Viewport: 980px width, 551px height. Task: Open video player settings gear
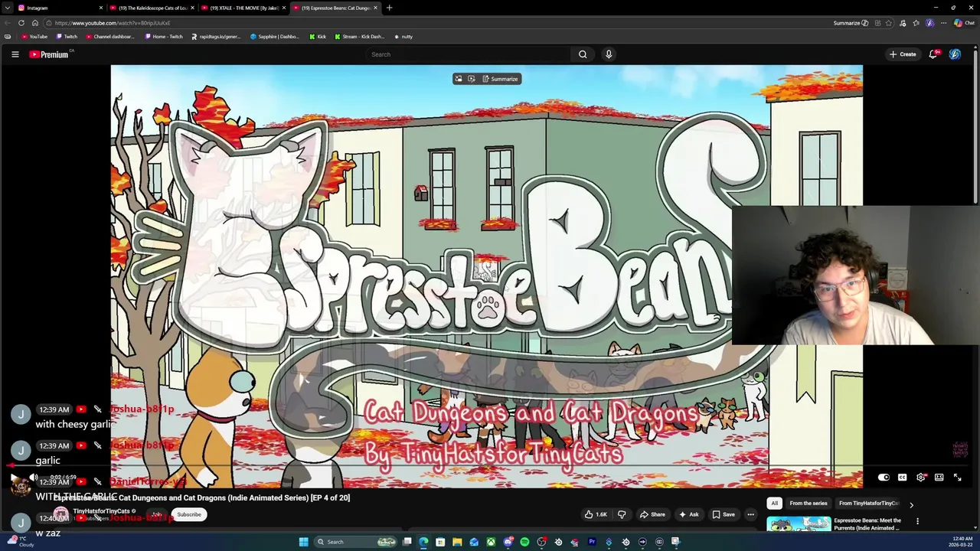click(x=921, y=478)
